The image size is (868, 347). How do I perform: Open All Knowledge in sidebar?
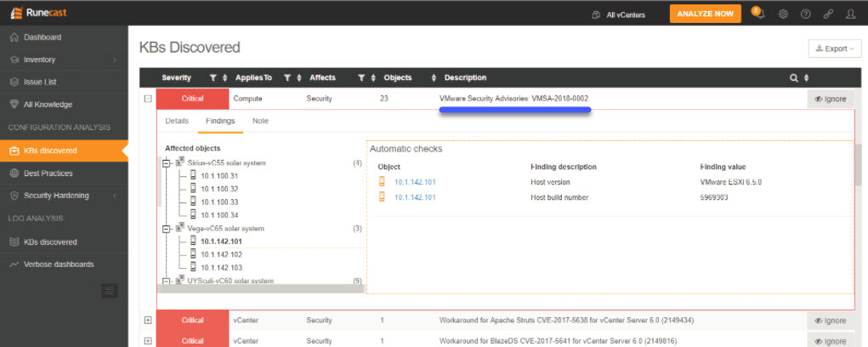[x=64, y=104]
